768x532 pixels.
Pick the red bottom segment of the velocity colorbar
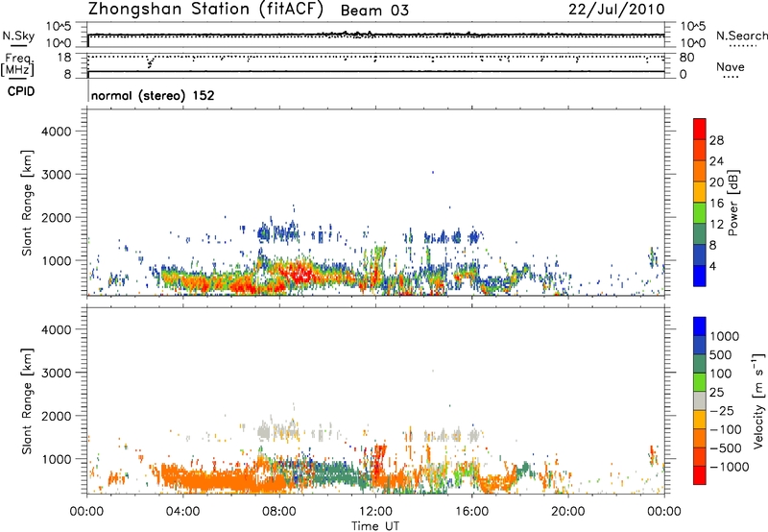(700, 475)
